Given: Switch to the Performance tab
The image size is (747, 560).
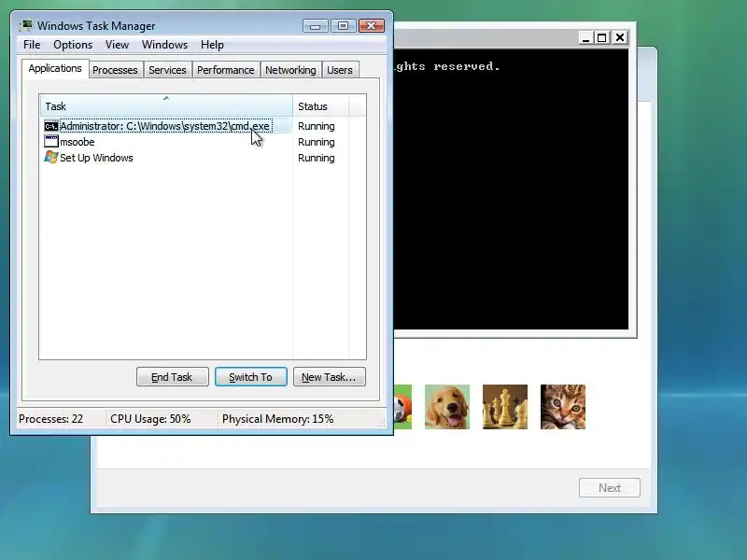Looking at the screenshot, I should point(225,70).
